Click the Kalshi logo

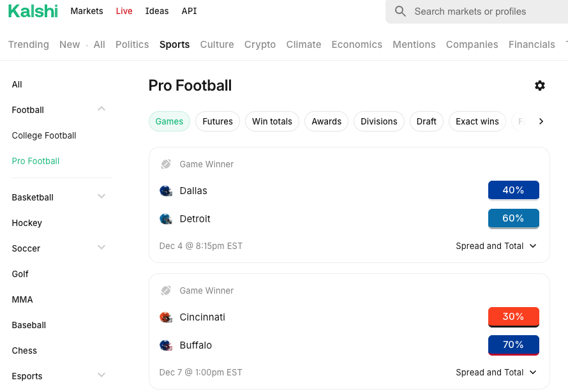point(33,11)
